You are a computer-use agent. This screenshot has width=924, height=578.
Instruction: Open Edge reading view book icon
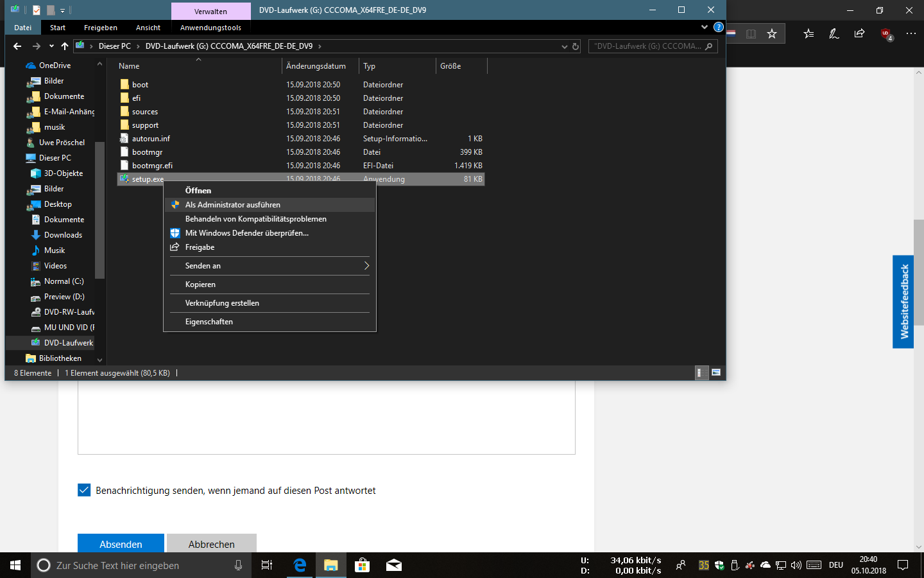(x=751, y=33)
